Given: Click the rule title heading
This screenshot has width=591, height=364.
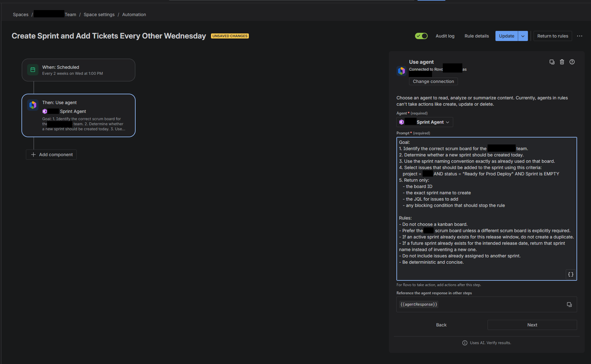Looking at the screenshot, I should (109, 36).
